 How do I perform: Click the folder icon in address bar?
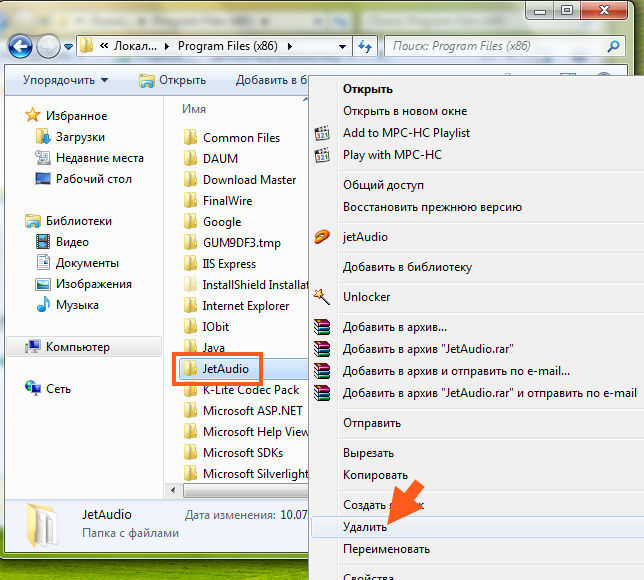pyautogui.click(x=86, y=46)
